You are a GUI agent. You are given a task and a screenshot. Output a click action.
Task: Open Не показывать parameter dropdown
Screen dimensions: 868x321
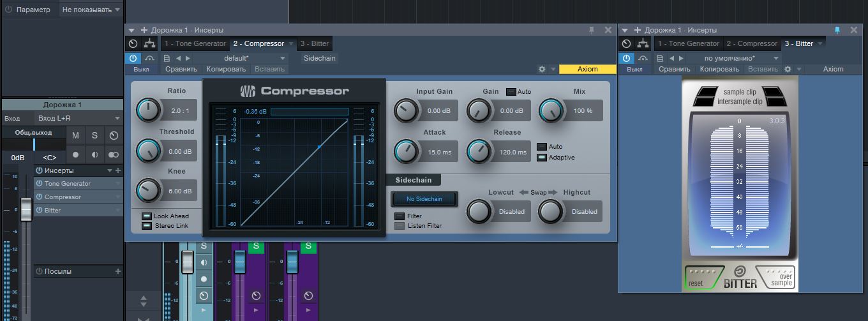click(91, 10)
